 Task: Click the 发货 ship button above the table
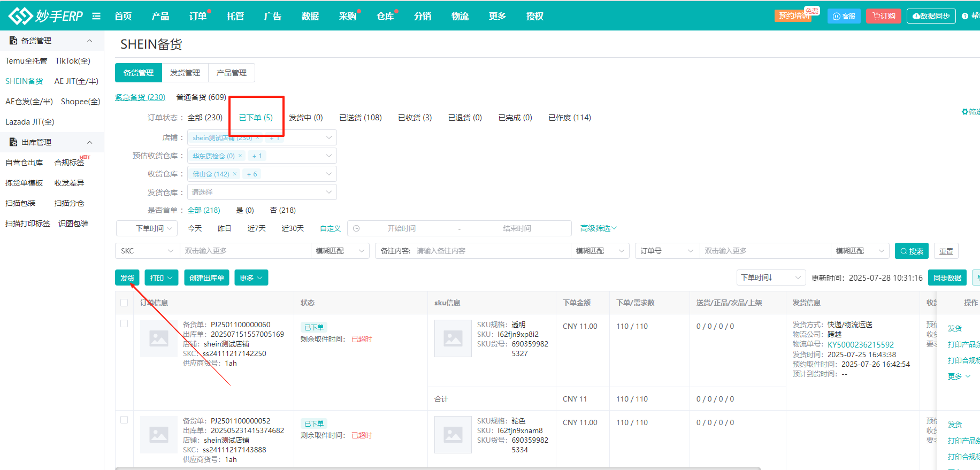[127, 278]
